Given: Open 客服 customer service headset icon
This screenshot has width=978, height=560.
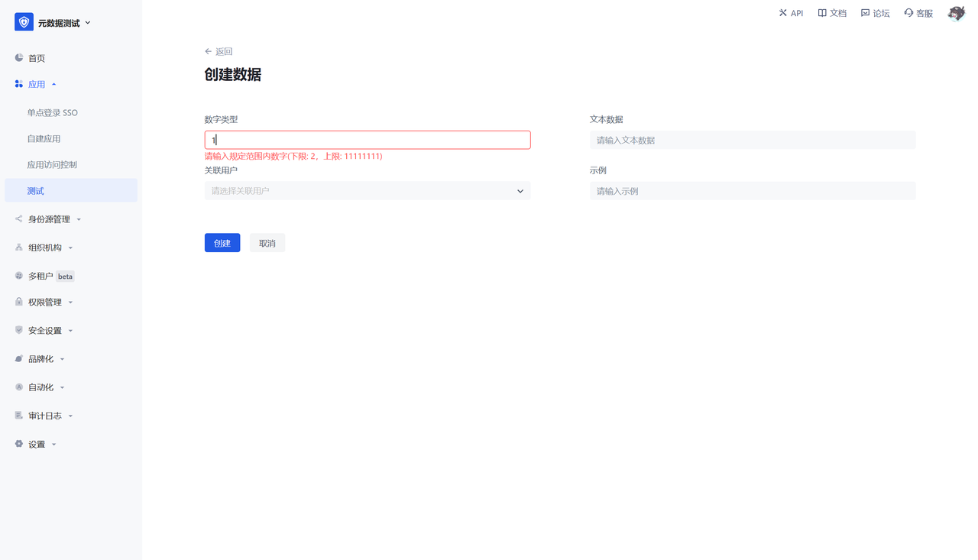Looking at the screenshot, I should [908, 13].
